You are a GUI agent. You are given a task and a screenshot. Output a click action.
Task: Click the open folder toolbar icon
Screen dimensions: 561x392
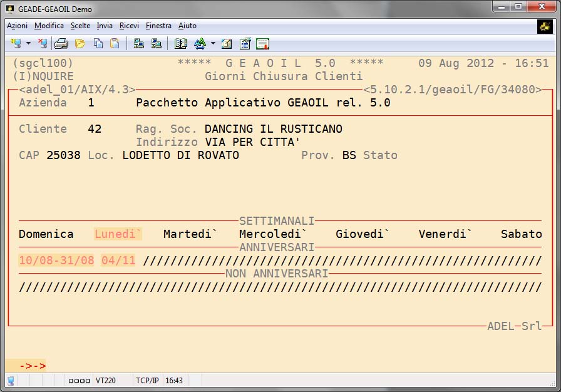click(x=80, y=44)
